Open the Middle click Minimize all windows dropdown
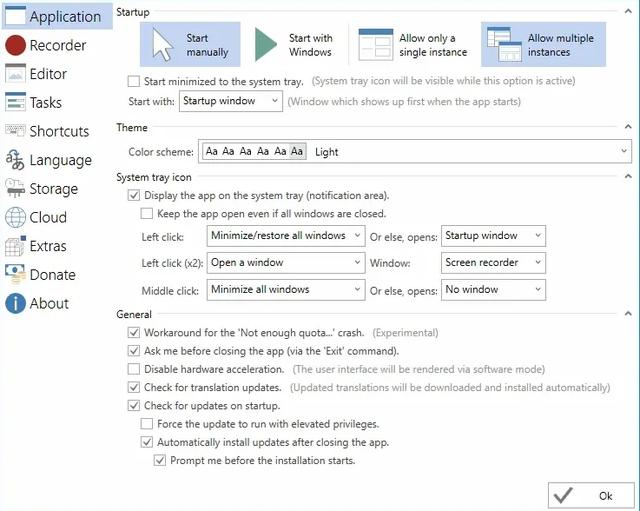 pyautogui.click(x=286, y=289)
